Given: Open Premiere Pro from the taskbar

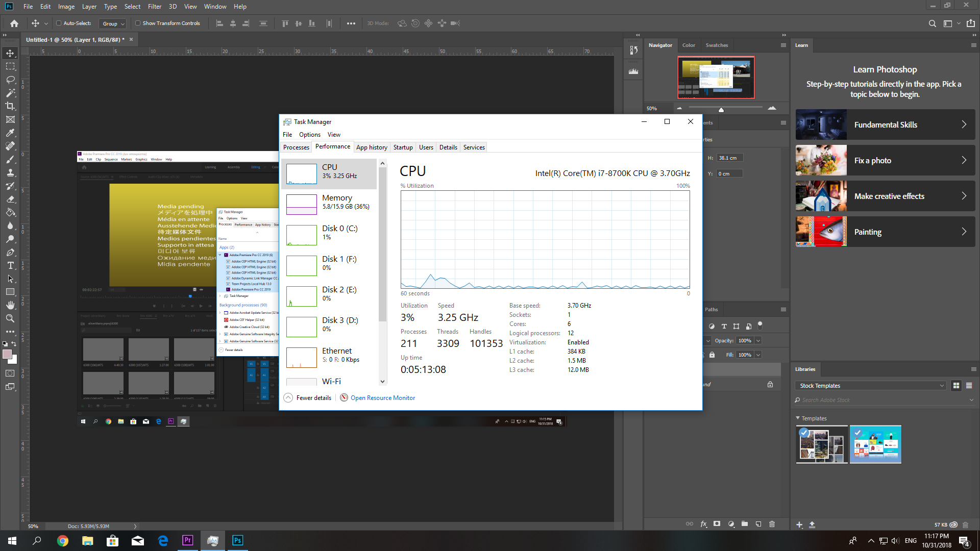Looking at the screenshot, I should coord(187,540).
